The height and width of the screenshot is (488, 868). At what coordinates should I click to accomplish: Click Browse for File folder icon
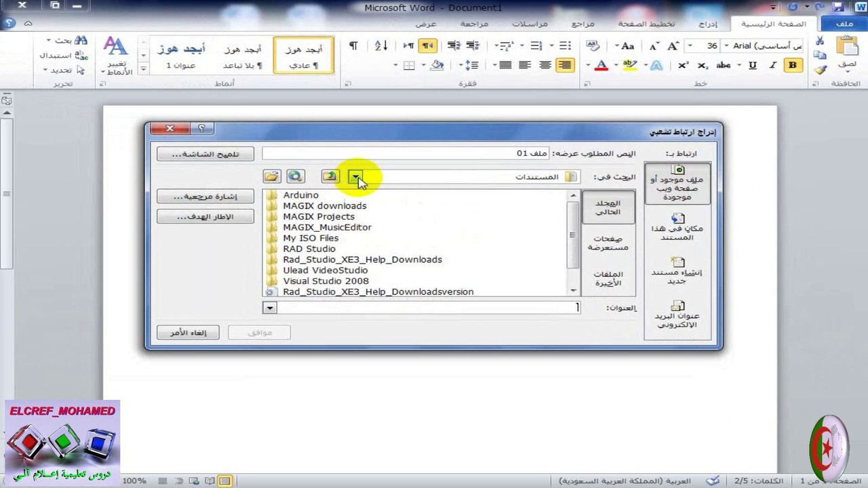[x=271, y=177]
